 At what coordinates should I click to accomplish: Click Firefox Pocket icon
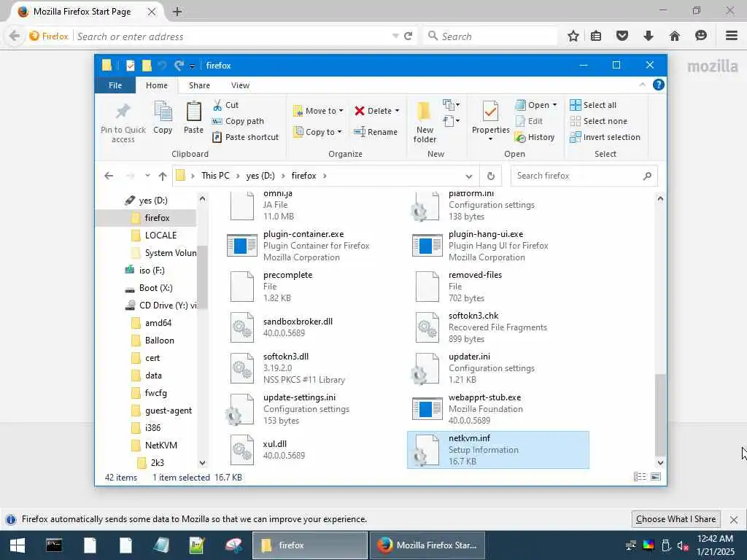pyautogui.click(x=622, y=36)
